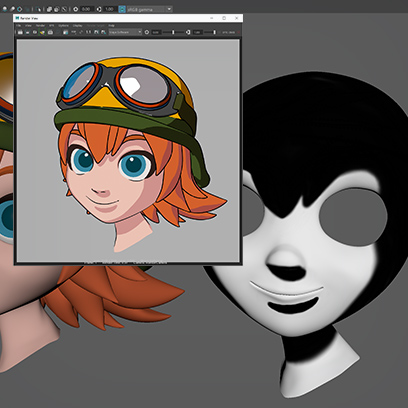
Task: Adjust the Render View exposure slider handle
Action: (173, 32)
